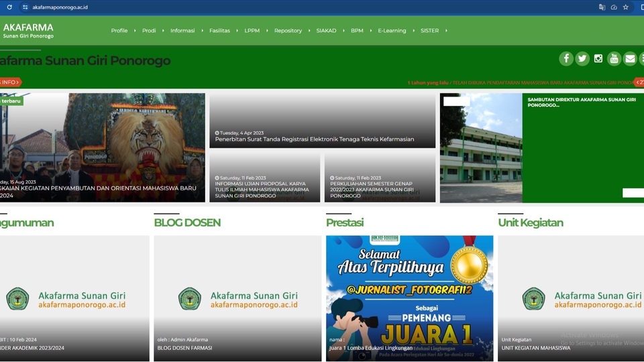Screen dimensions: 644x362
Task: Expand the arrow next to SISTER
Action: pyautogui.click(x=446, y=30)
